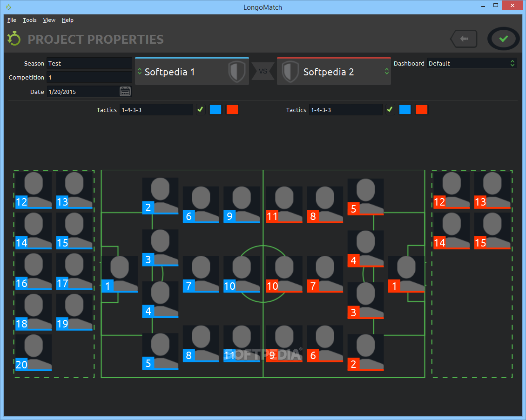Click the Season text field
Image resolution: width=526 pixels, height=420 pixels.
pos(89,63)
